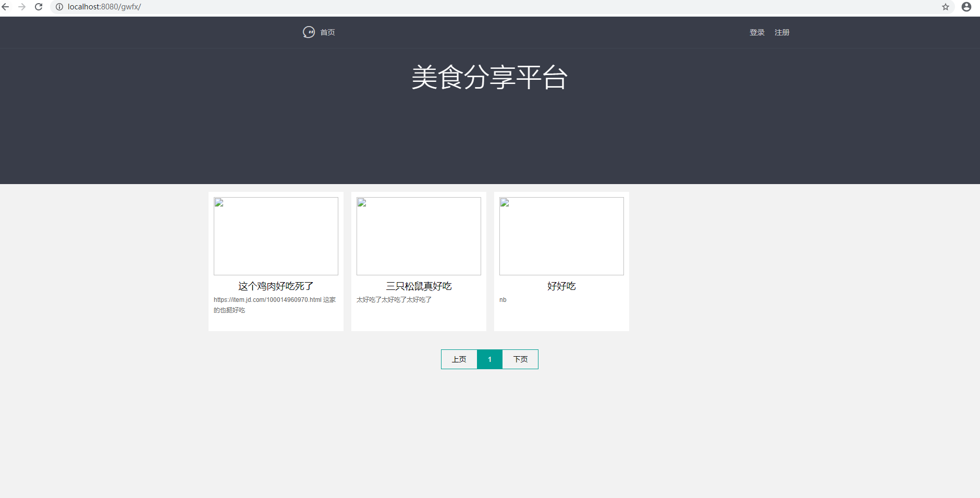Open the 三只松鼠真好吃 post image
Screen dimensions: 980x498
(x=419, y=236)
